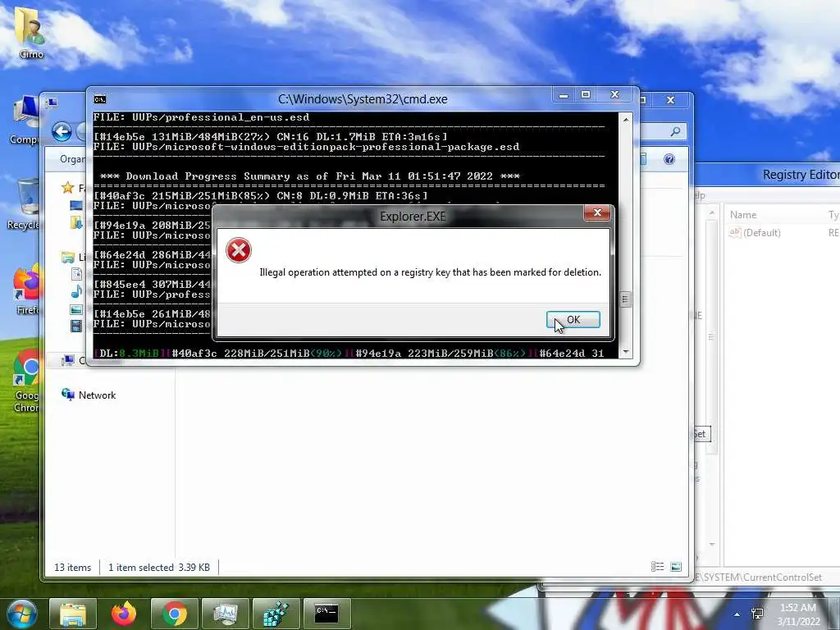Open the Registry Editor taskbar icon

pos(276,614)
